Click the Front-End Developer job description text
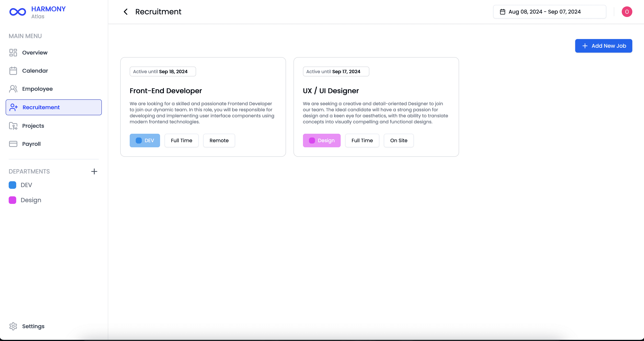 pos(202,113)
